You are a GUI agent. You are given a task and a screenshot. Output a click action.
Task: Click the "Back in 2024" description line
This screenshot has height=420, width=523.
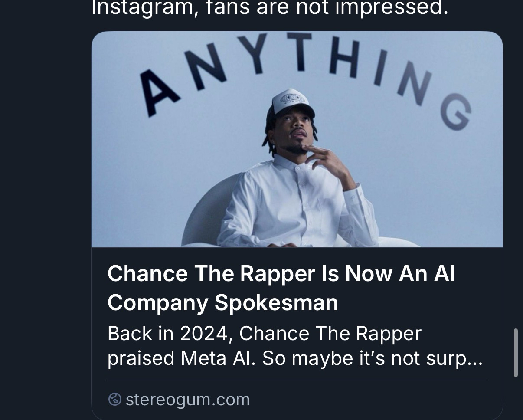(x=264, y=334)
